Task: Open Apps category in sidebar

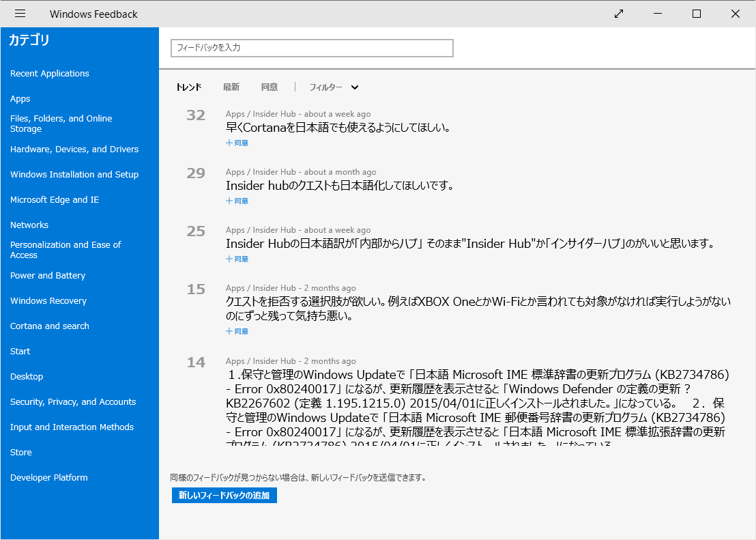Action: (20, 98)
